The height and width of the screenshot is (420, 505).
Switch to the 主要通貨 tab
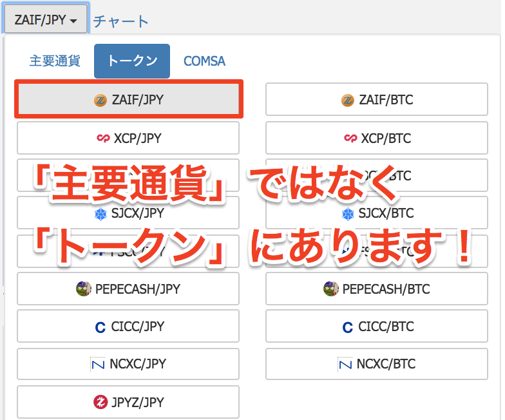(x=55, y=61)
